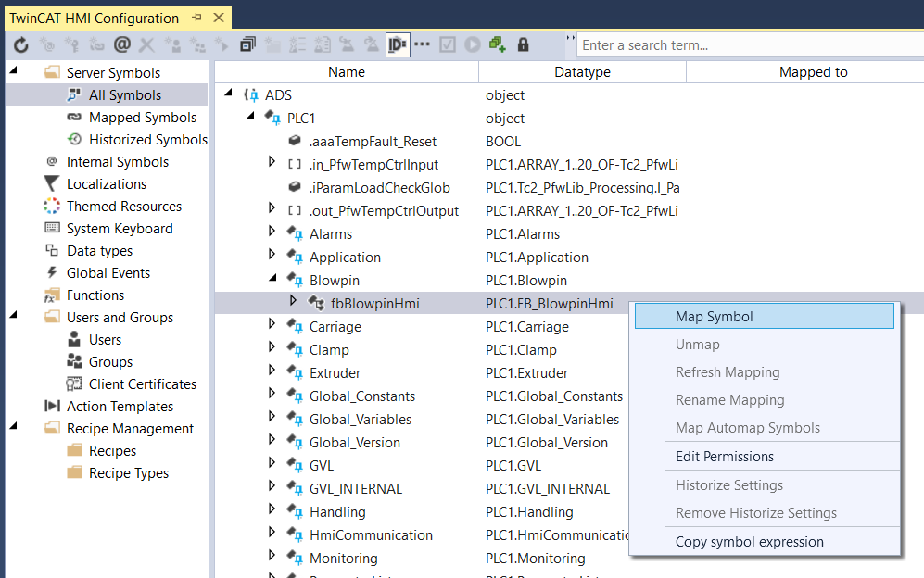Open Action Templates item

click(120, 407)
